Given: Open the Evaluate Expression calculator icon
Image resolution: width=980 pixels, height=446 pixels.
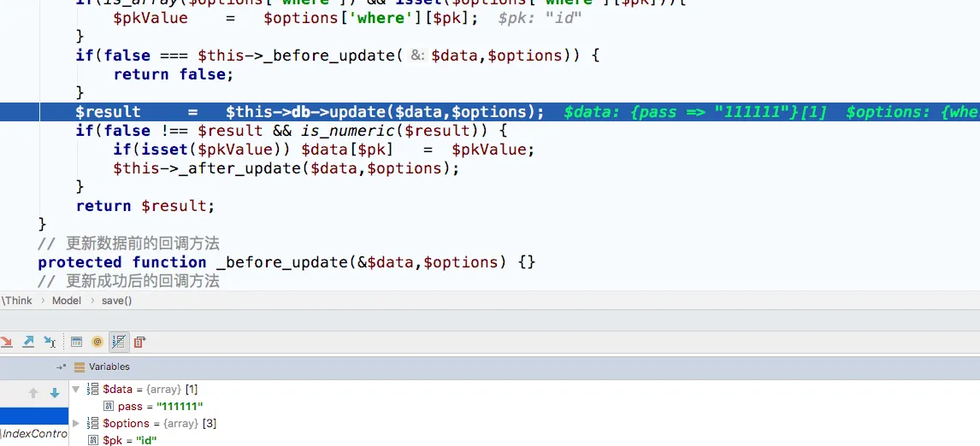Looking at the screenshot, I should (77, 342).
